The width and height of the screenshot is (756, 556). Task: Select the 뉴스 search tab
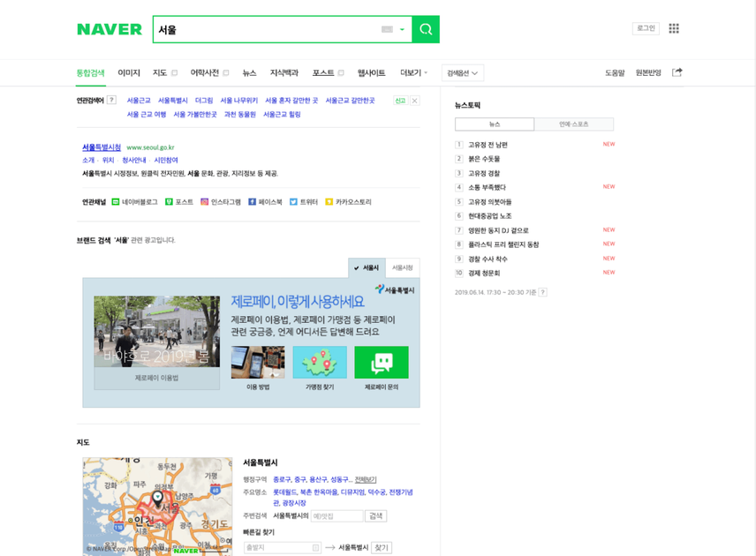pos(249,72)
